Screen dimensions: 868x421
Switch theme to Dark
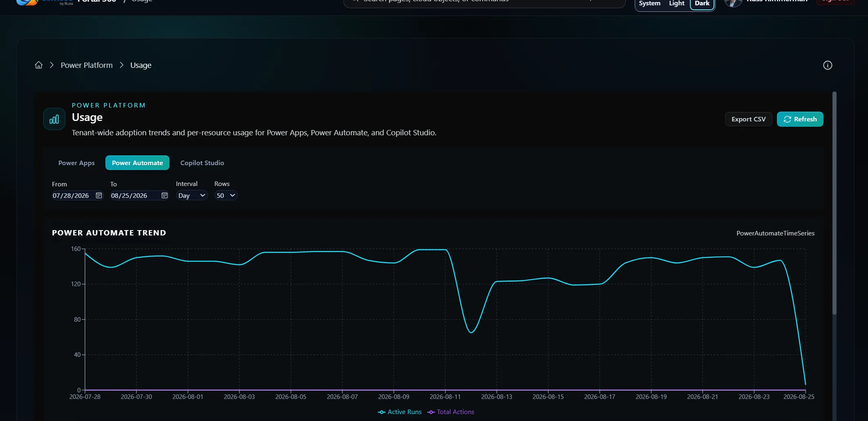coord(702,4)
